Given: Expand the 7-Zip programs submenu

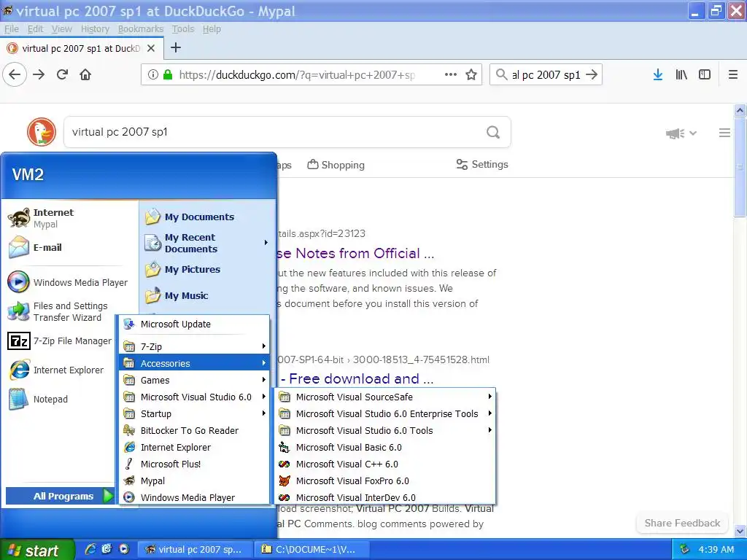Looking at the screenshot, I should [194, 346].
